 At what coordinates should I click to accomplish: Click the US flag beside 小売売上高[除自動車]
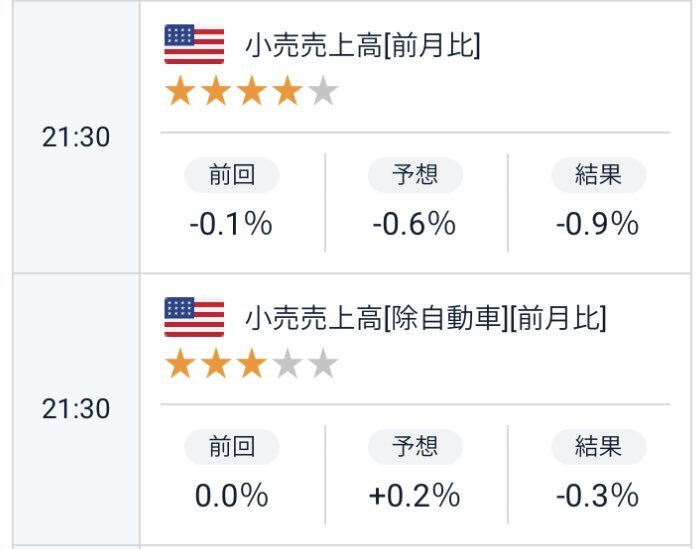tap(194, 317)
